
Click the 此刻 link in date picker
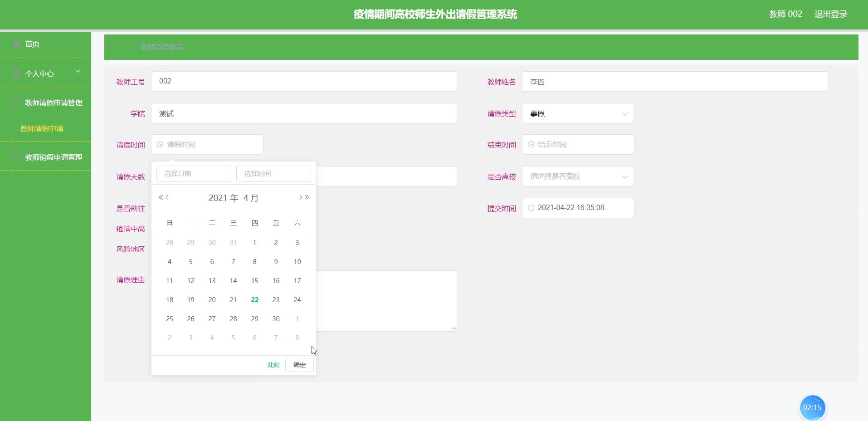click(x=273, y=365)
